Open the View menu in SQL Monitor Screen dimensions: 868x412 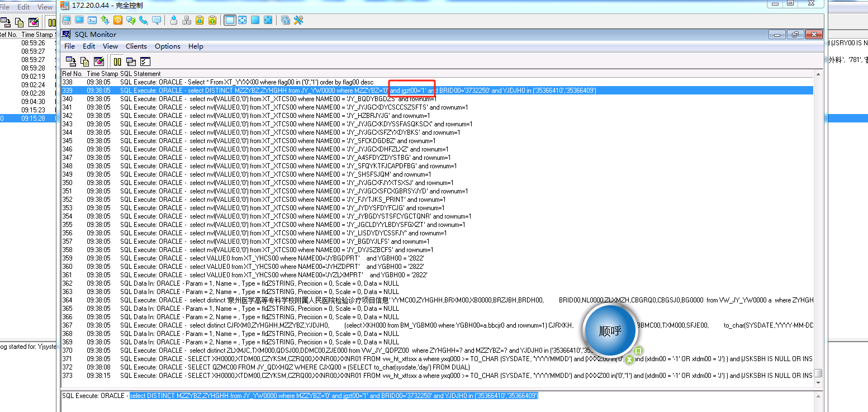110,46
